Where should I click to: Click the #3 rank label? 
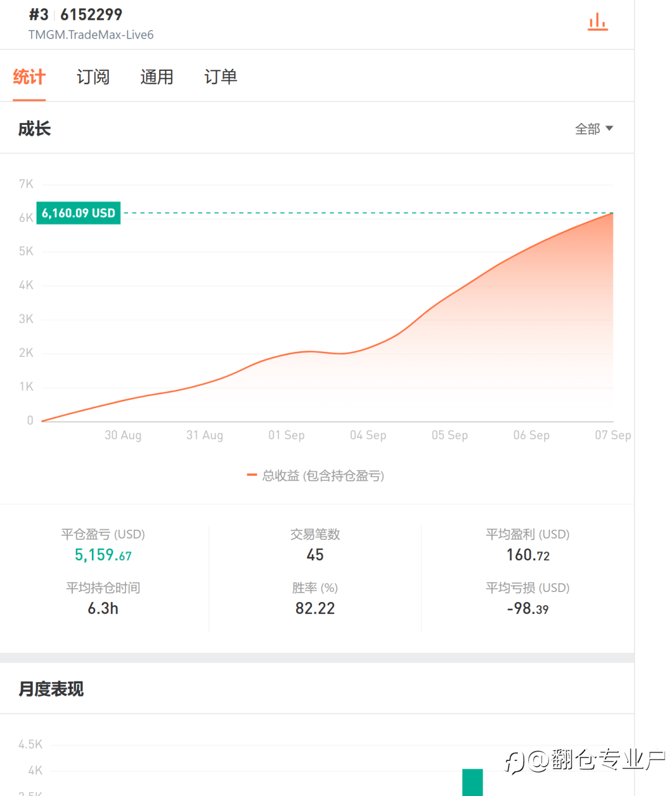[x=39, y=14]
